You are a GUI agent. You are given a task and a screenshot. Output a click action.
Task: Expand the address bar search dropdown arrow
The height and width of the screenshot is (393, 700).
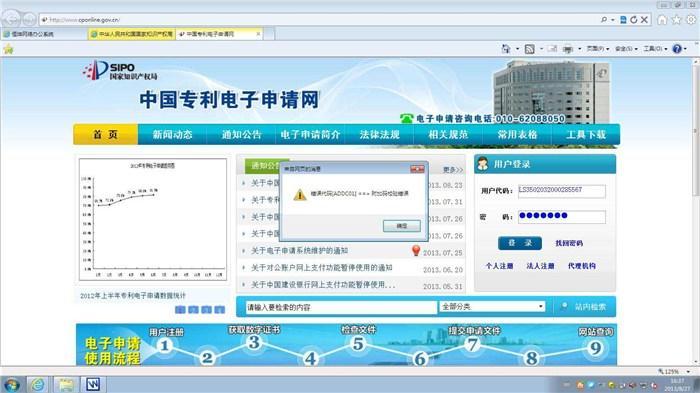612,20
